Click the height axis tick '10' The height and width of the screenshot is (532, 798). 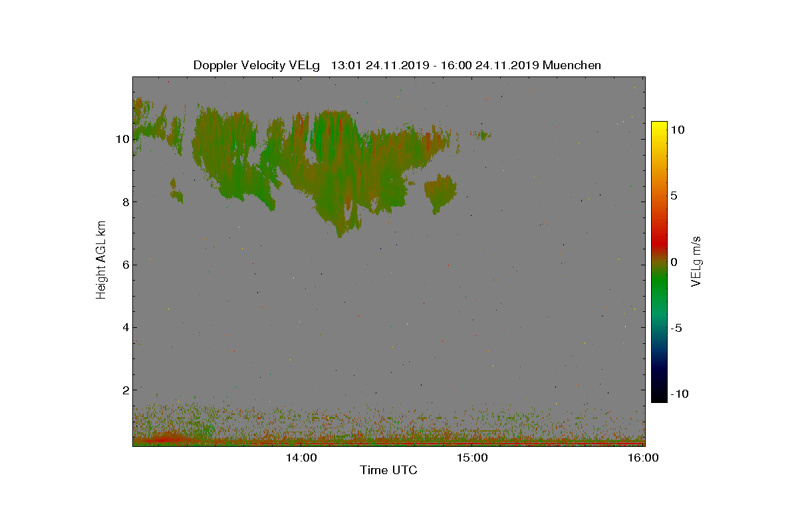click(x=121, y=139)
